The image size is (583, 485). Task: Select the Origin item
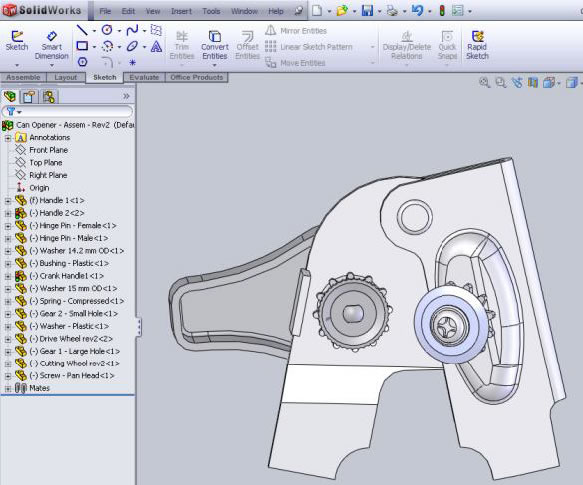tap(33, 188)
